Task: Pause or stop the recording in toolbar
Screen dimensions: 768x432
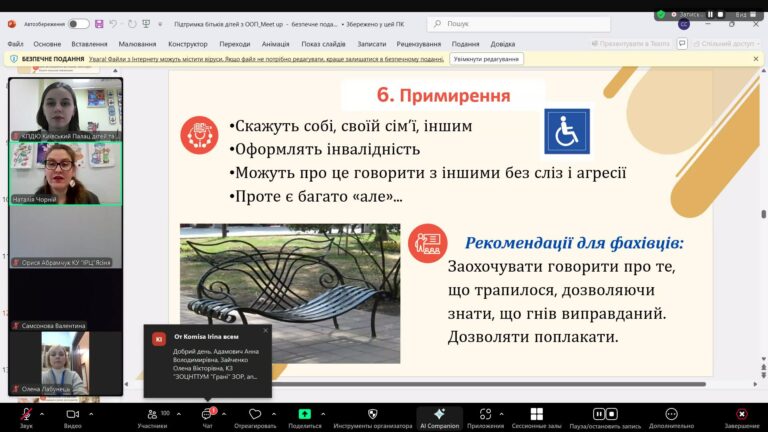Action: 598,413
